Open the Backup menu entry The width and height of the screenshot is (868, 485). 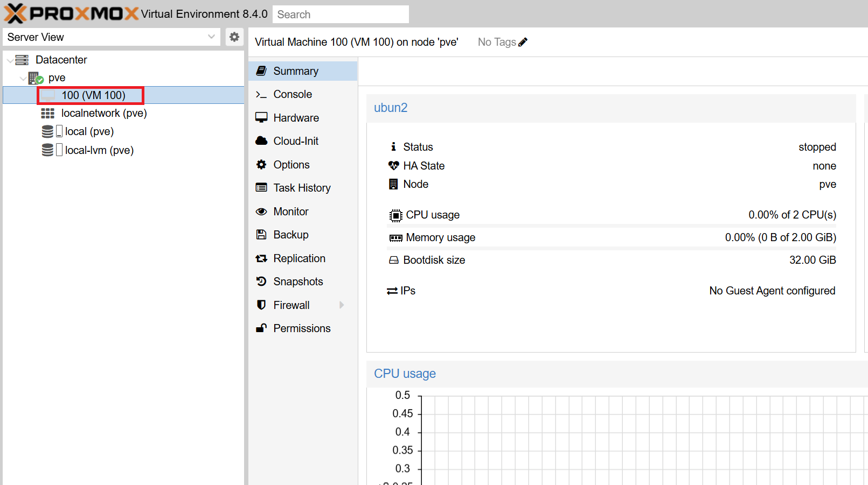[x=290, y=235]
